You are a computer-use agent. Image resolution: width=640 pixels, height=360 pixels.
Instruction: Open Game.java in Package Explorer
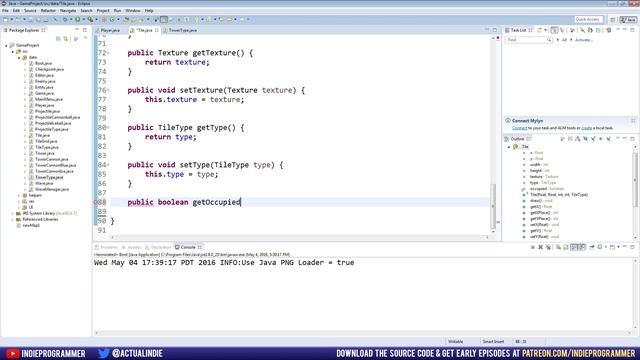coord(44,93)
